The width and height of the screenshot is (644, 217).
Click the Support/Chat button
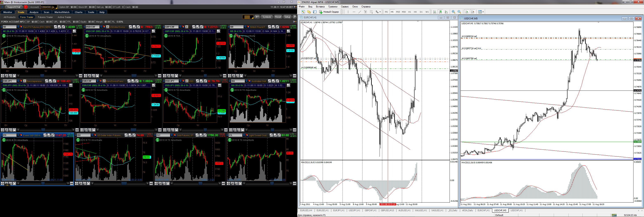[x=13, y=7]
